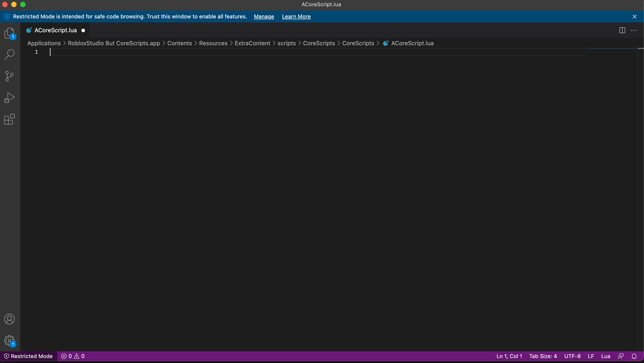Dismiss the Restricted Mode banner
644x363 pixels.
[x=635, y=16]
